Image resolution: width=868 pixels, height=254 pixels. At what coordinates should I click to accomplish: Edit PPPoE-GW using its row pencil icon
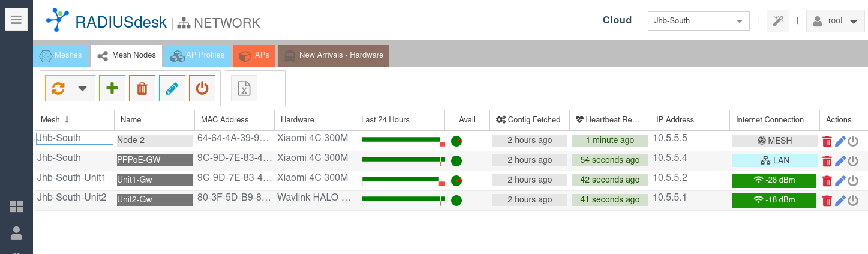coord(840,161)
